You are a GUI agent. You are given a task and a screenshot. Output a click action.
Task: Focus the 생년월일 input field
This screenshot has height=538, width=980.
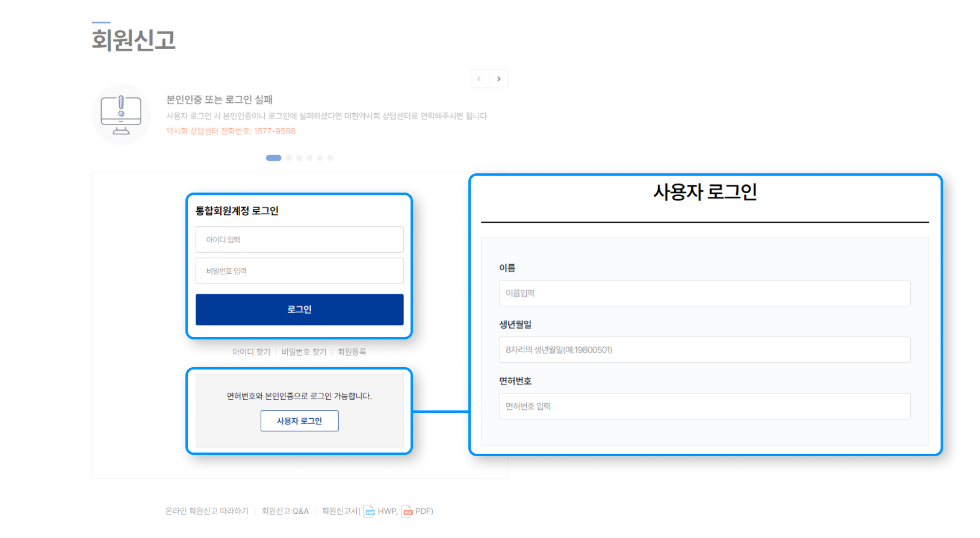click(x=704, y=350)
